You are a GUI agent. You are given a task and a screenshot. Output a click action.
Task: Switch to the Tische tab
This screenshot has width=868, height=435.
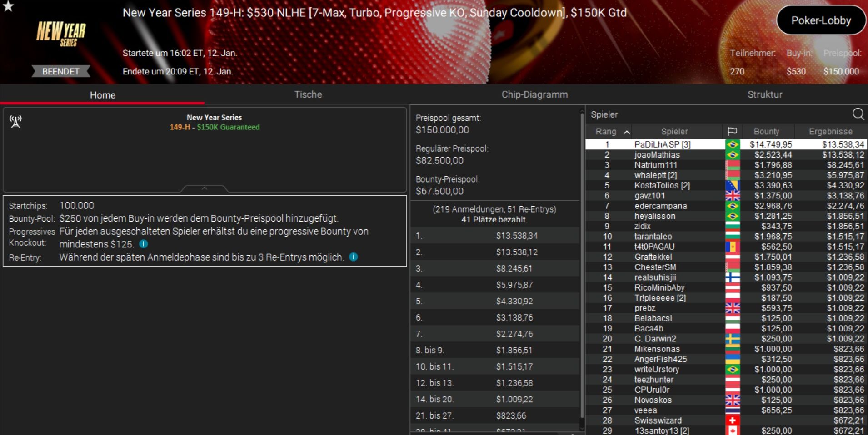[x=308, y=94]
